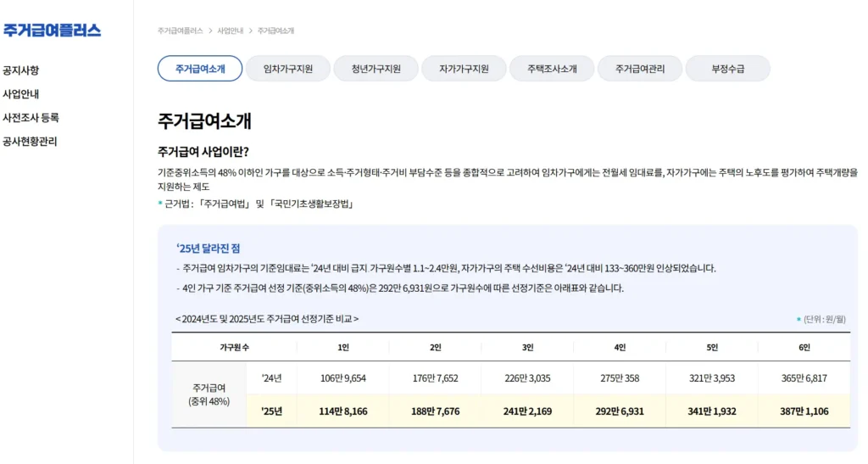
Task: Click the table caption 2024년도 및 2025년도 주거급여 선정기준 비교
Action: coord(267,319)
